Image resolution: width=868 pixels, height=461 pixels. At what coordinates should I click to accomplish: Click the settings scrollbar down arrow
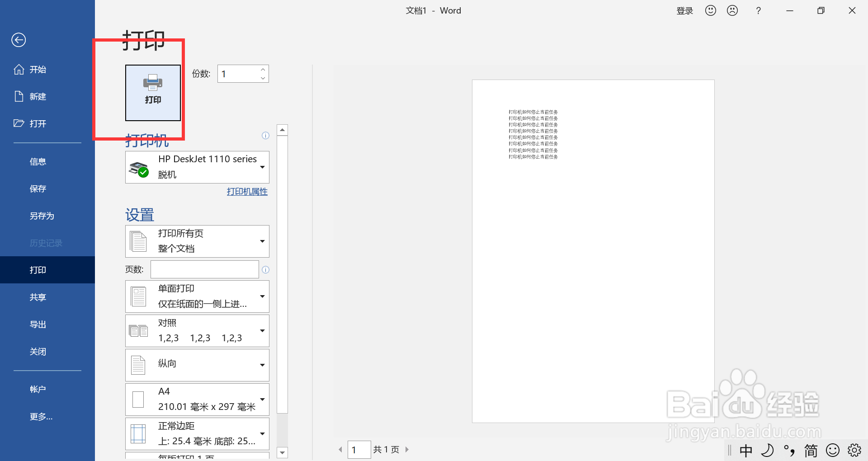[283, 452]
